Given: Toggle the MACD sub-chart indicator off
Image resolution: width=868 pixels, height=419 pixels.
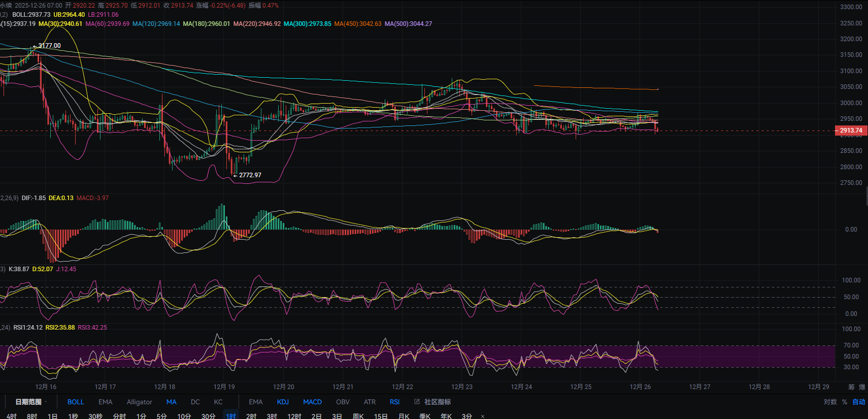Looking at the screenshot, I should pos(312,402).
